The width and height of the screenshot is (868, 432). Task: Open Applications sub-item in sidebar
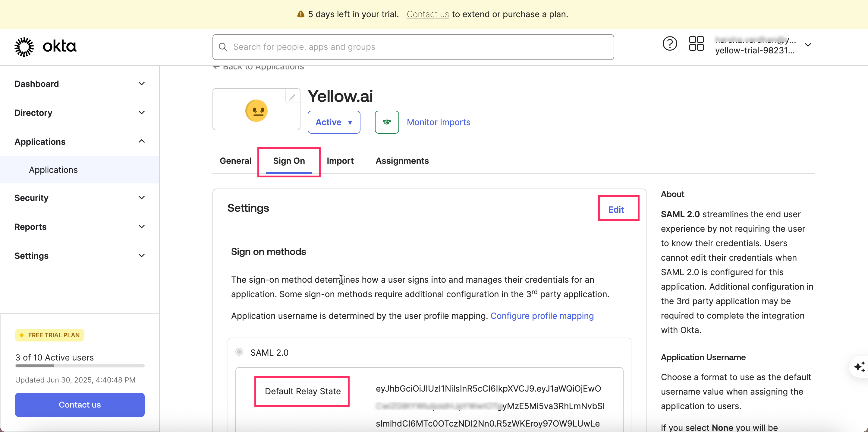80,170
